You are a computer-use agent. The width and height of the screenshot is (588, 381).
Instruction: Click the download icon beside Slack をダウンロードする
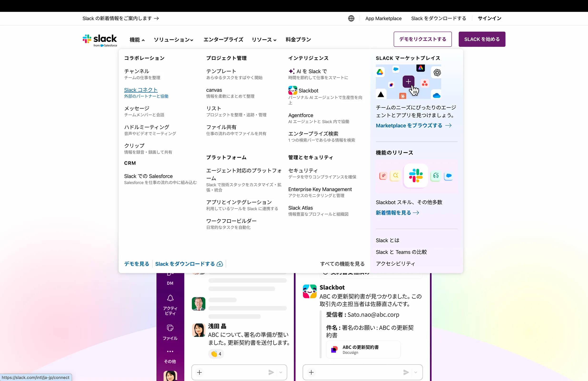pos(220,264)
